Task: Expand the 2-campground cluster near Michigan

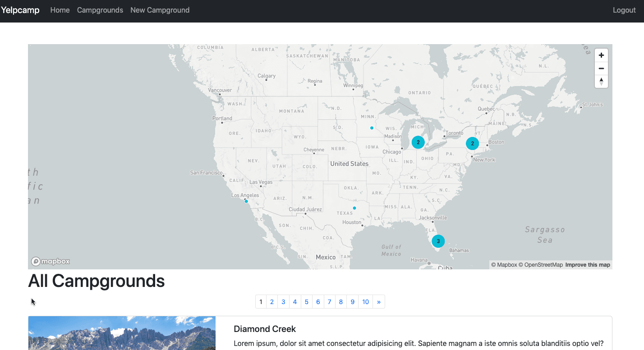Action: (x=418, y=142)
